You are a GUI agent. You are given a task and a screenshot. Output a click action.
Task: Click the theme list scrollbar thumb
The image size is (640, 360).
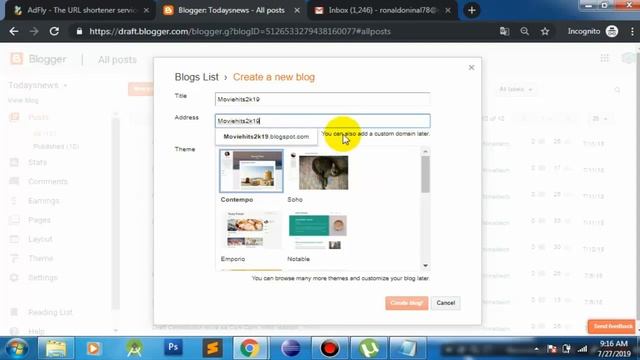tap(425, 174)
